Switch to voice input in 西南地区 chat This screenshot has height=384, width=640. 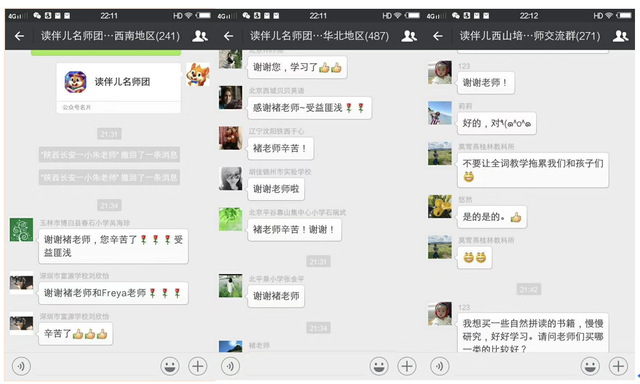[x=21, y=366]
